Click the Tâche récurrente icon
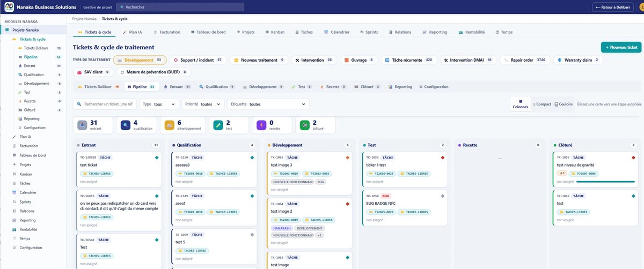 [x=387, y=60]
